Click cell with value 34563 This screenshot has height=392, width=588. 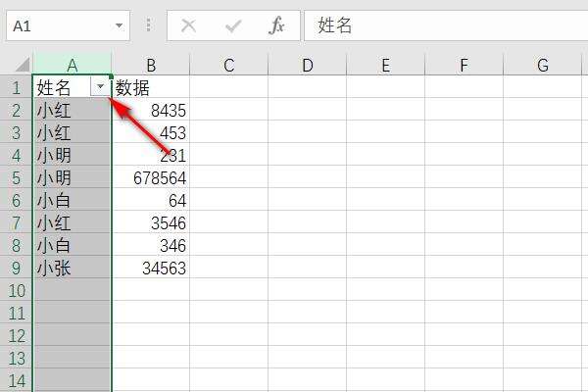(151, 268)
